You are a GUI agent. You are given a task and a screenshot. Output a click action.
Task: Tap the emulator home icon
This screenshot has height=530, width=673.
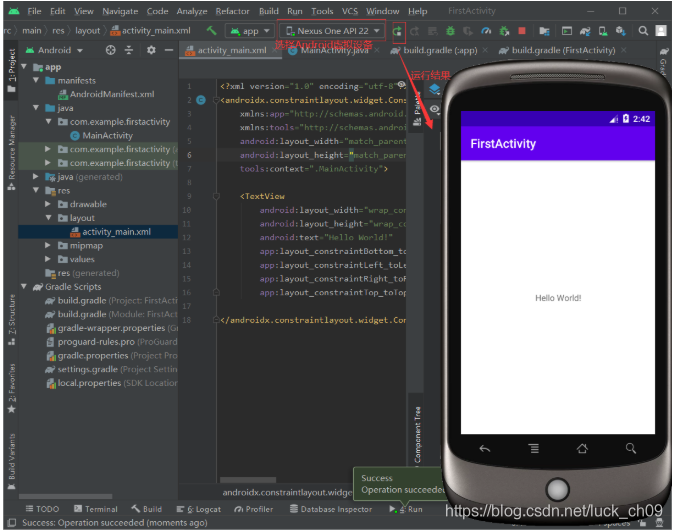[x=582, y=449]
